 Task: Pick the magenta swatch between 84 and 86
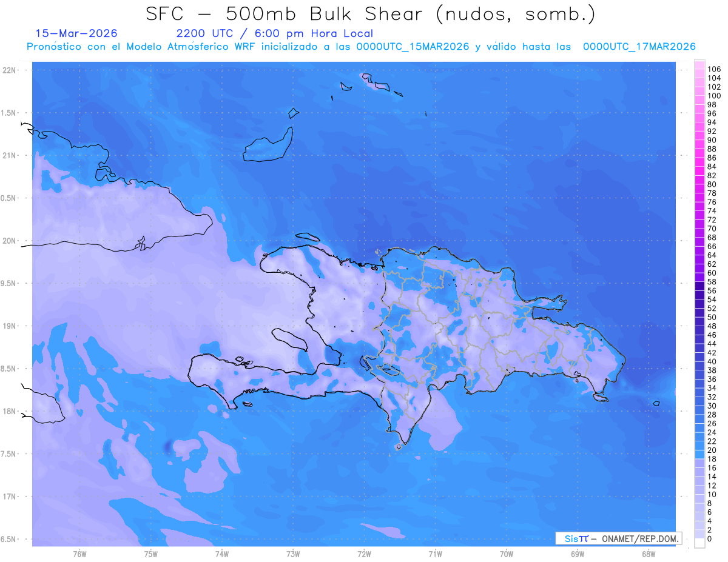tap(699, 162)
